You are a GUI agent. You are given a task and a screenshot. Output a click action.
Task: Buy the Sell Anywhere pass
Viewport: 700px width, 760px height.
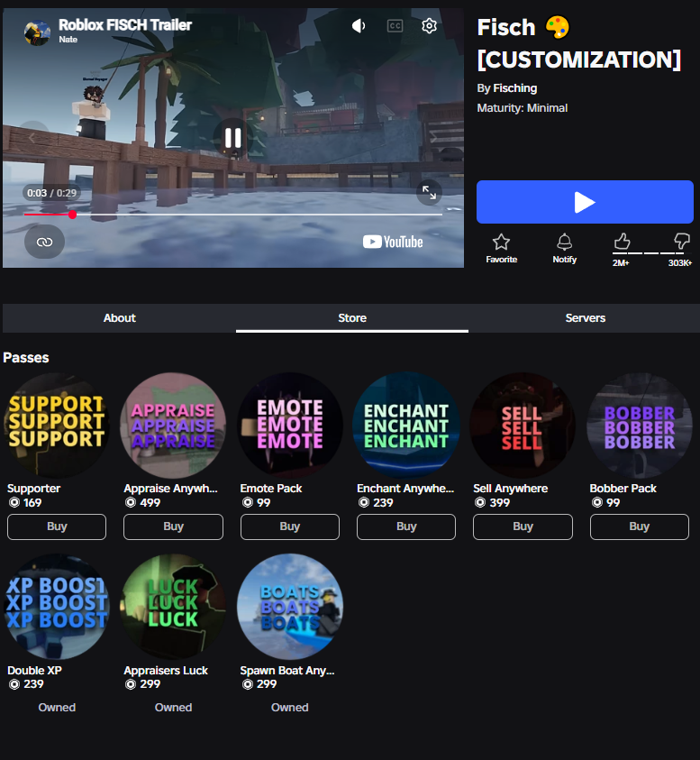[x=523, y=527]
